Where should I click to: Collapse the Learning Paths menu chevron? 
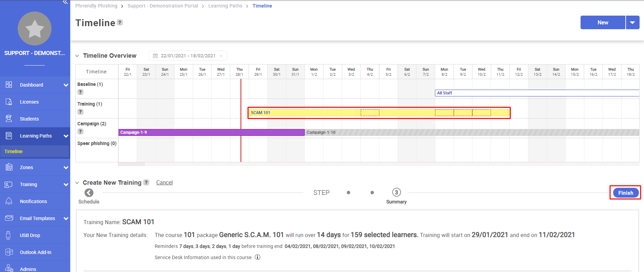[x=66, y=136]
